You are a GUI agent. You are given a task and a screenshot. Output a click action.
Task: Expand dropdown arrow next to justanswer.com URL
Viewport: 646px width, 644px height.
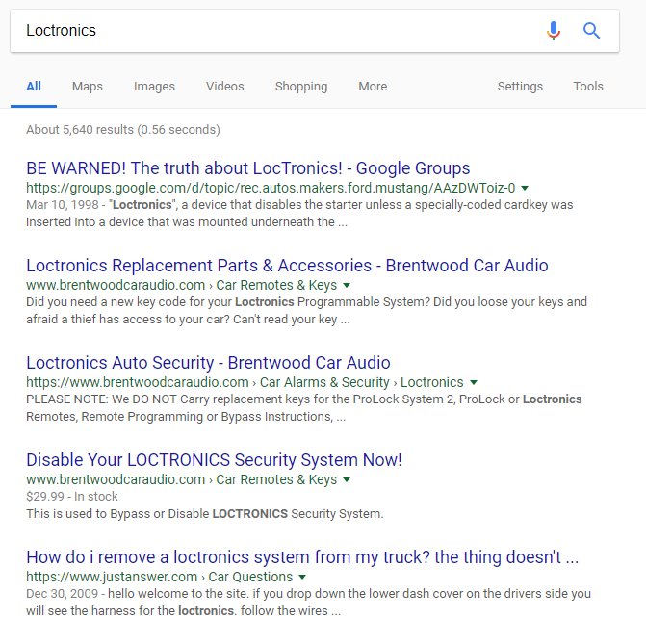[x=302, y=577]
